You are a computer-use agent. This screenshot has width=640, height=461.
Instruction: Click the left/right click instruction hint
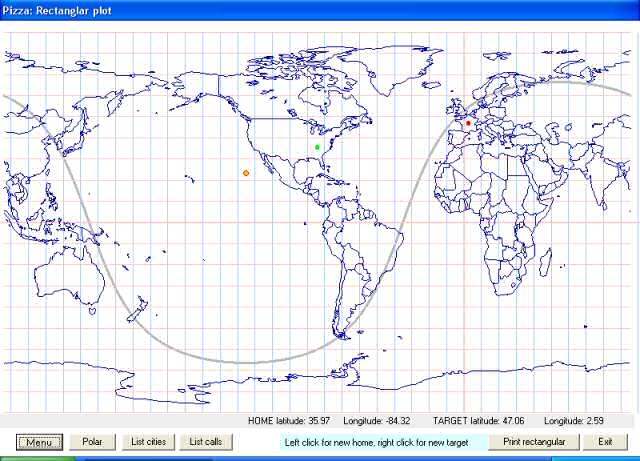point(376,442)
